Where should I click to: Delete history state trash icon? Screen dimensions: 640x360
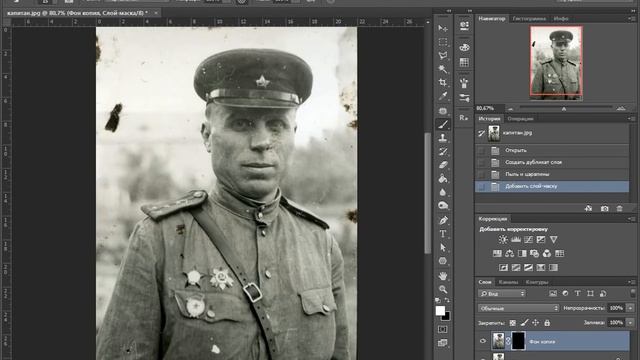[x=620, y=208]
